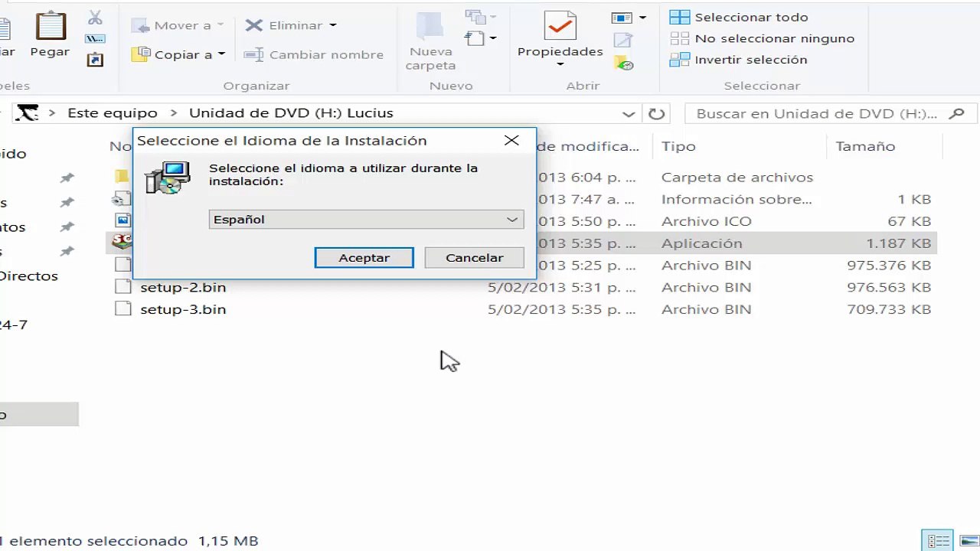Click Este equipo in the address bar

pyautogui.click(x=113, y=112)
